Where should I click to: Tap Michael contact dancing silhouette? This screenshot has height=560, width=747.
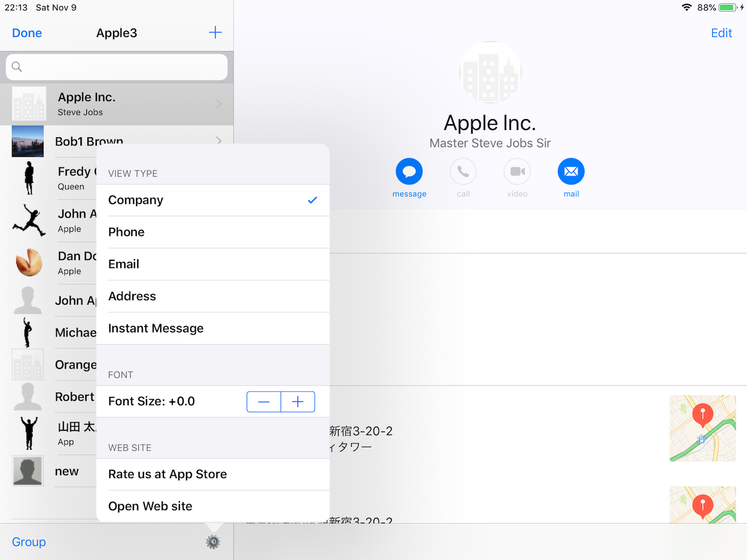pyautogui.click(x=27, y=332)
